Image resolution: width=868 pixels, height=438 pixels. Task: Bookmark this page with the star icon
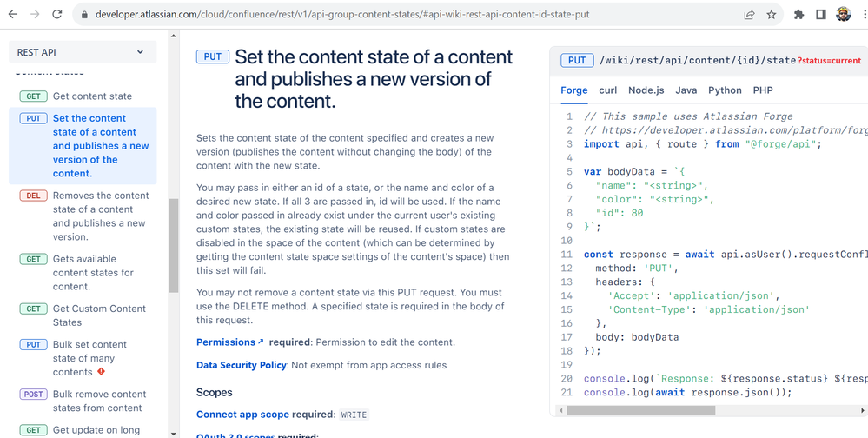(772, 15)
